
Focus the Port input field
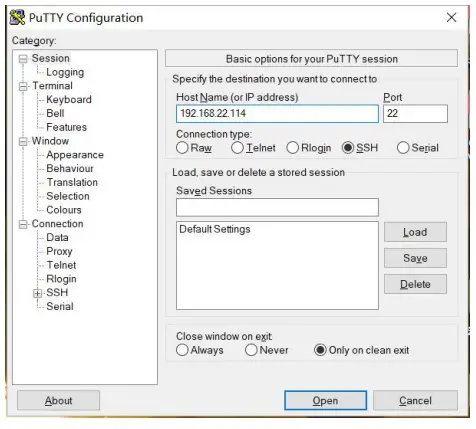pyautogui.click(x=415, y=114)
